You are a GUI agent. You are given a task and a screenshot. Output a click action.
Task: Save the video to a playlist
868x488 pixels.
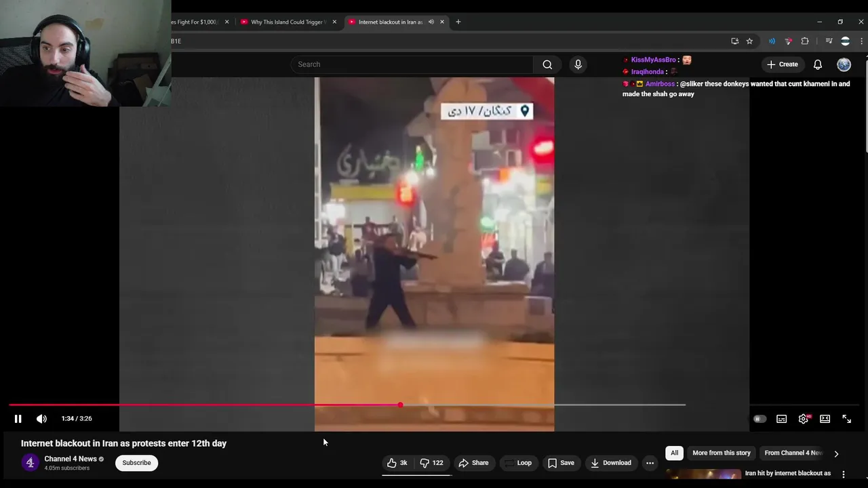click(561, 463)
